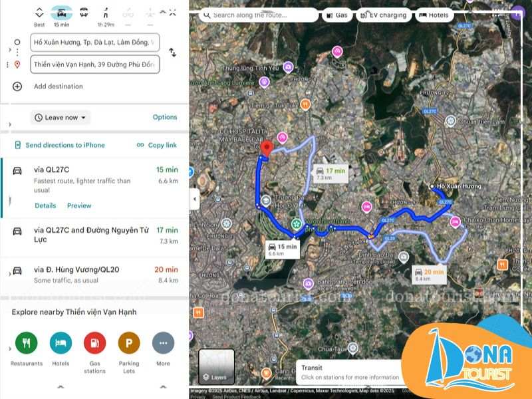Explore nearby Restaurants
This screenshot has width=532, height=399.
tap(27, 348)
